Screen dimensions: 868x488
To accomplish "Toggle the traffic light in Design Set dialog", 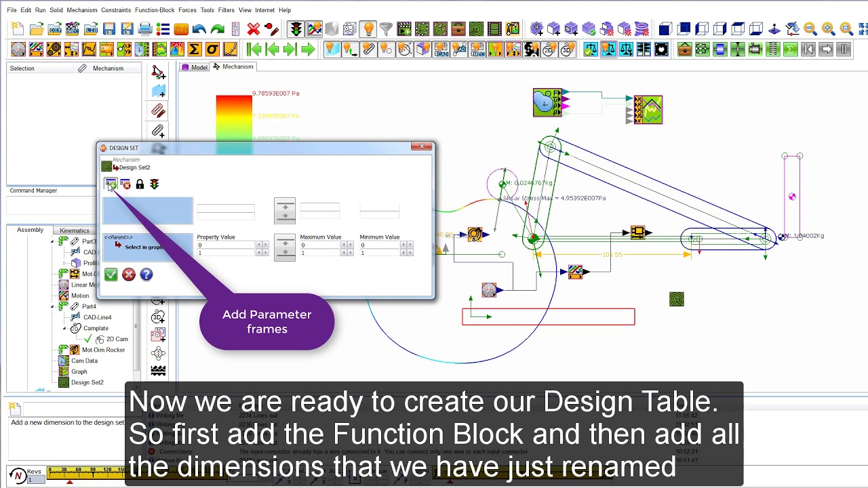I will pos(155,184).
